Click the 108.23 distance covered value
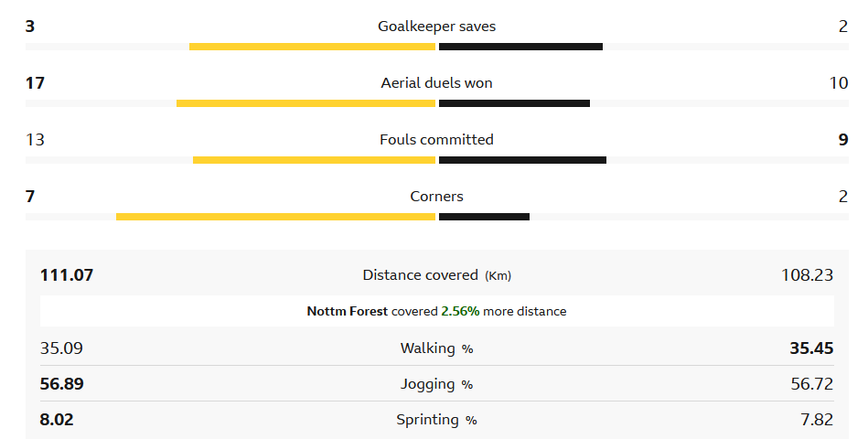The image size is (868, 439). click(x=807, y=275)
